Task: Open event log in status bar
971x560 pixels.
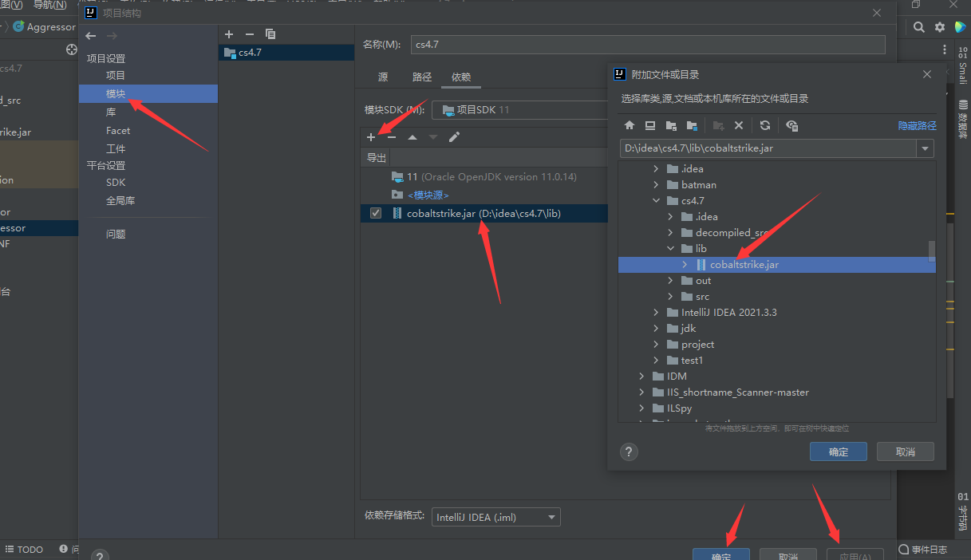Action: click(923, 550)
